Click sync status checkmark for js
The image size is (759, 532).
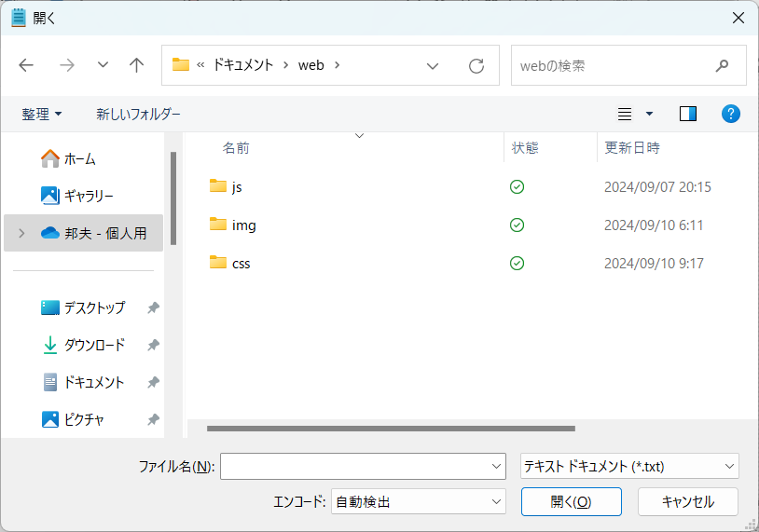coord(517,186)
